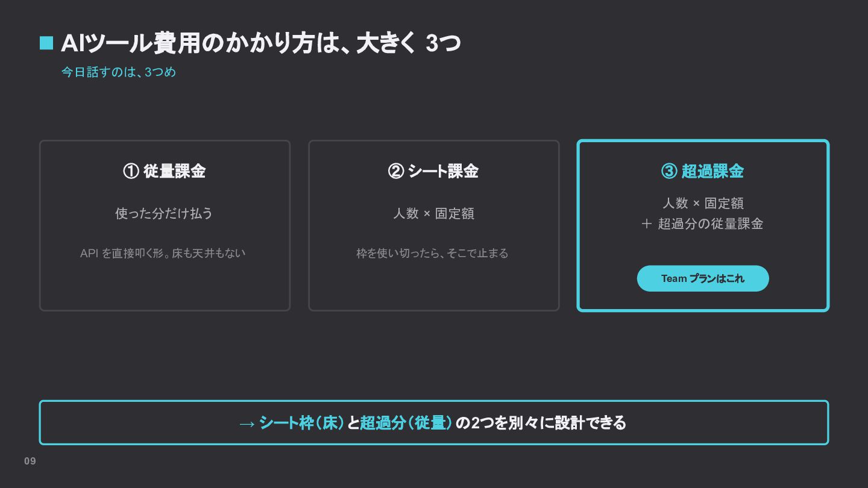Click the ＋ 超過分の従量課金 line

tap(703, 224)
